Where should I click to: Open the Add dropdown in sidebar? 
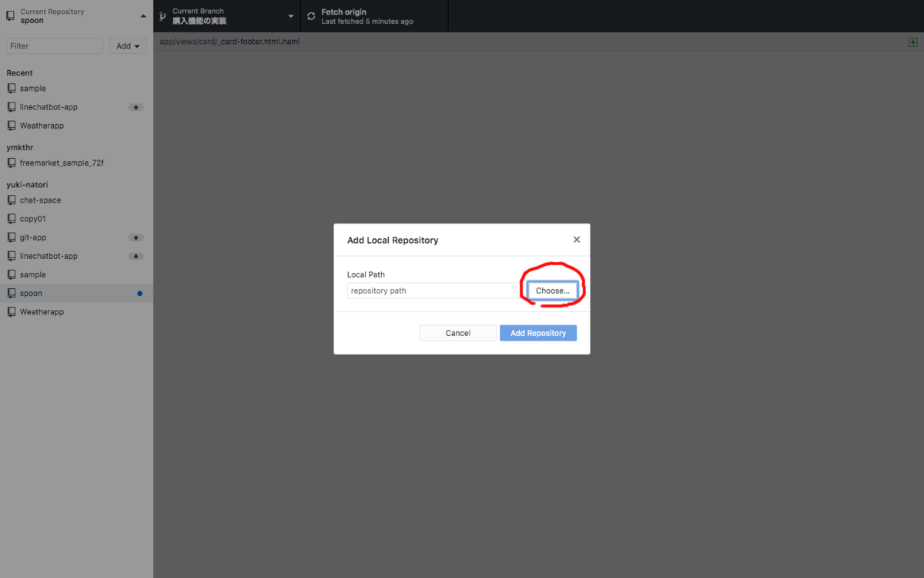(x=128, y=46)
